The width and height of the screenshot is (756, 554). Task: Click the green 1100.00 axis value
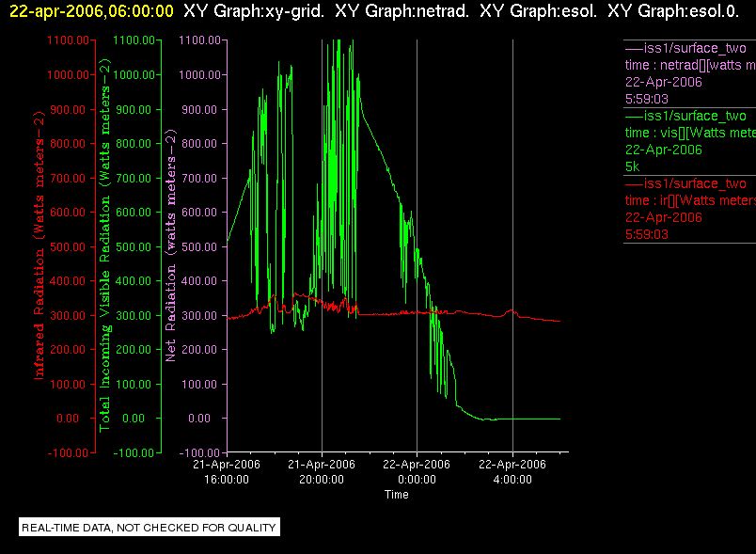[134, 40]
